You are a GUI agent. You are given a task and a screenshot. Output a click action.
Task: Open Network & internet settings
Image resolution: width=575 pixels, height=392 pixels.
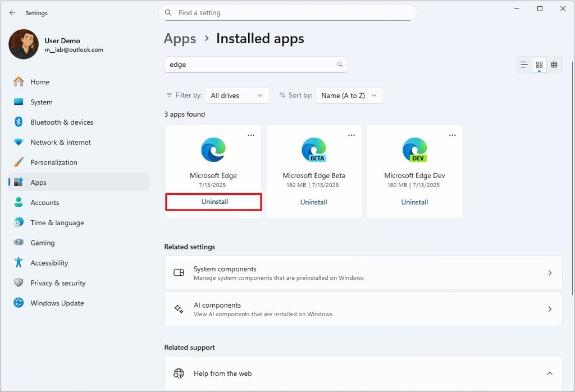tap(79, 142)
